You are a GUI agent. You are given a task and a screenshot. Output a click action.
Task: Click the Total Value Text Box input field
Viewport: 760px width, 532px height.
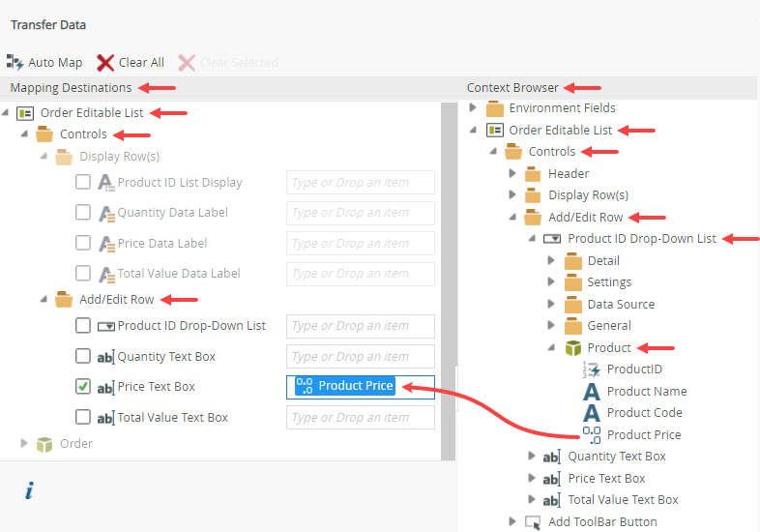361,418
